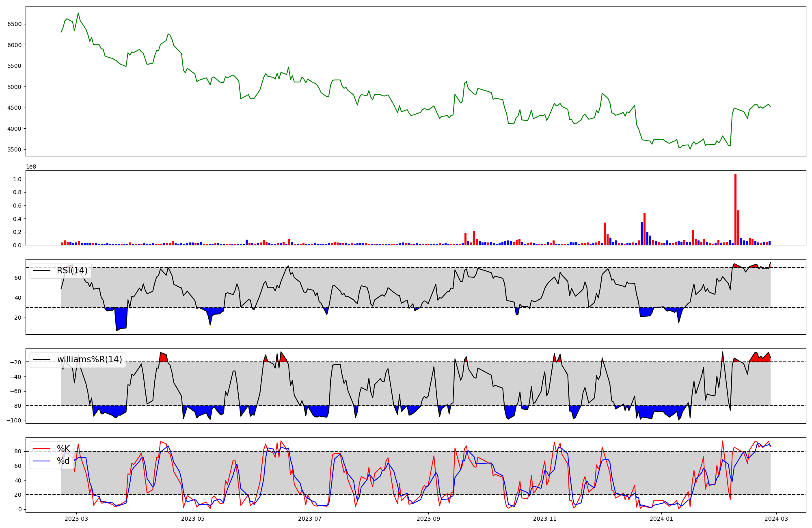Click the 5000 price axis label
The image size is (812, 528).
[14, 87]
